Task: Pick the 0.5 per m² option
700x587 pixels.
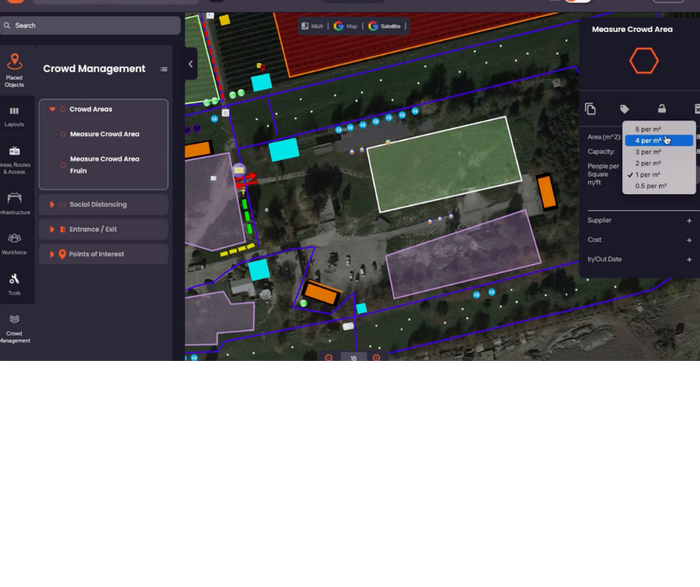Action: [x=650, y=186]
